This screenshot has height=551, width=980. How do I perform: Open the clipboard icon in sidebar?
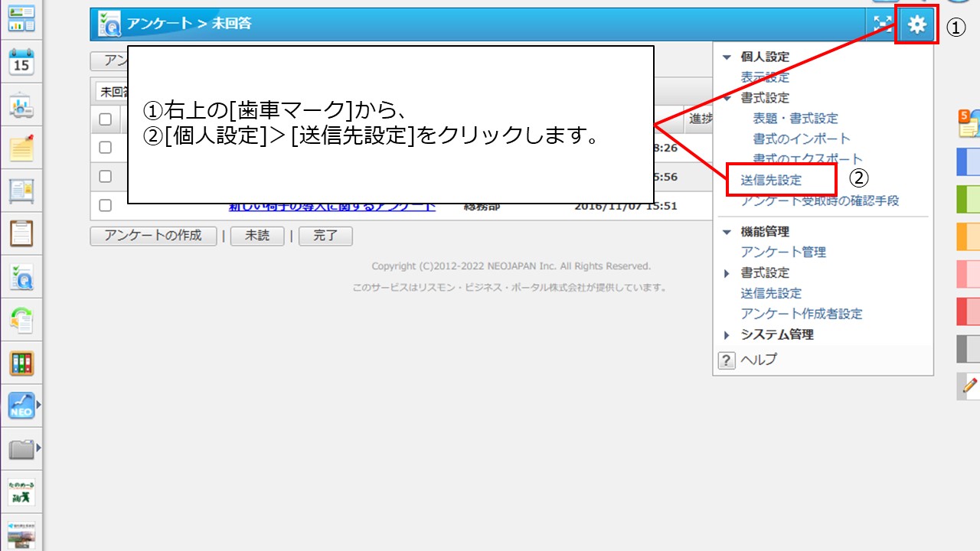(21, 233)
